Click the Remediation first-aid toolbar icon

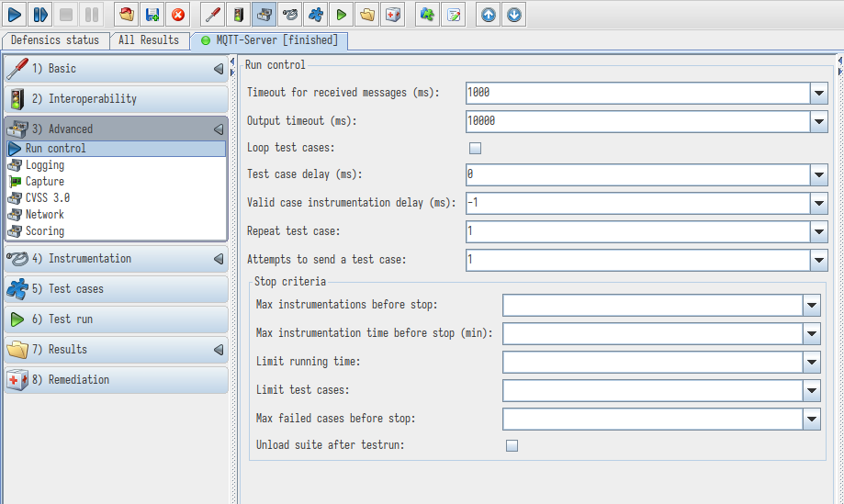[393, 15]
